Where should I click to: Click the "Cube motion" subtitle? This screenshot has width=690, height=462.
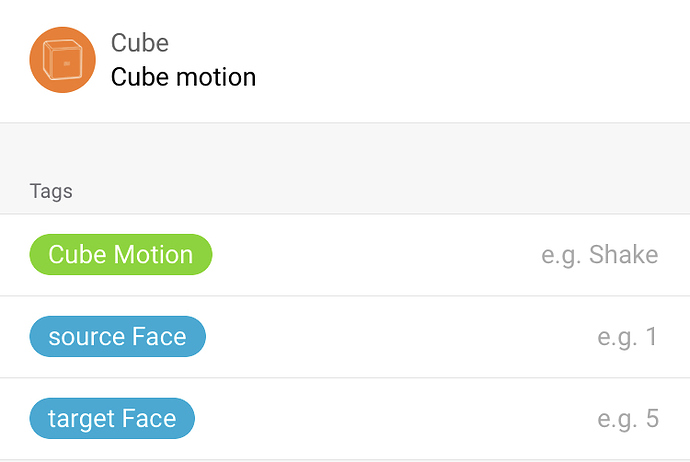coord(183,77)
